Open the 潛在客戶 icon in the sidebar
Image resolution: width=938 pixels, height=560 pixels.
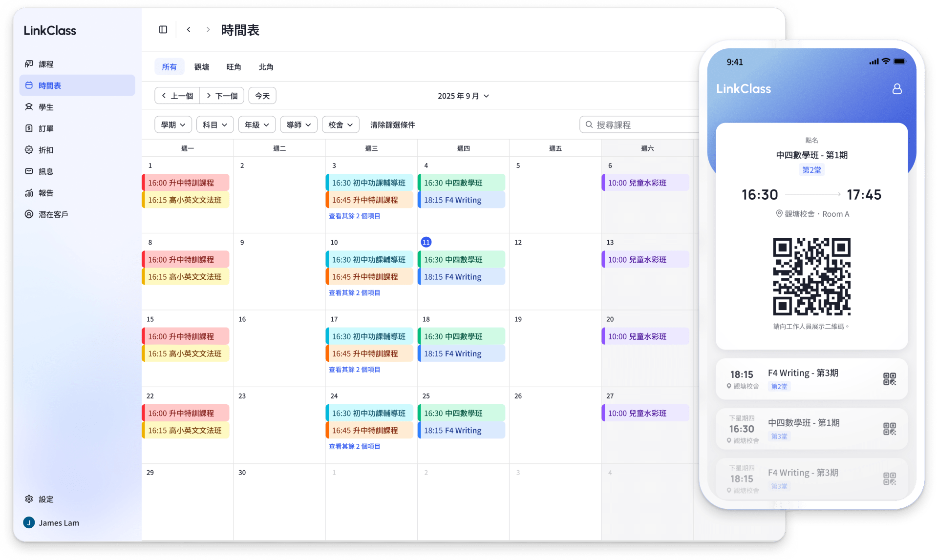pyautogui.click(x=29, y=214)
